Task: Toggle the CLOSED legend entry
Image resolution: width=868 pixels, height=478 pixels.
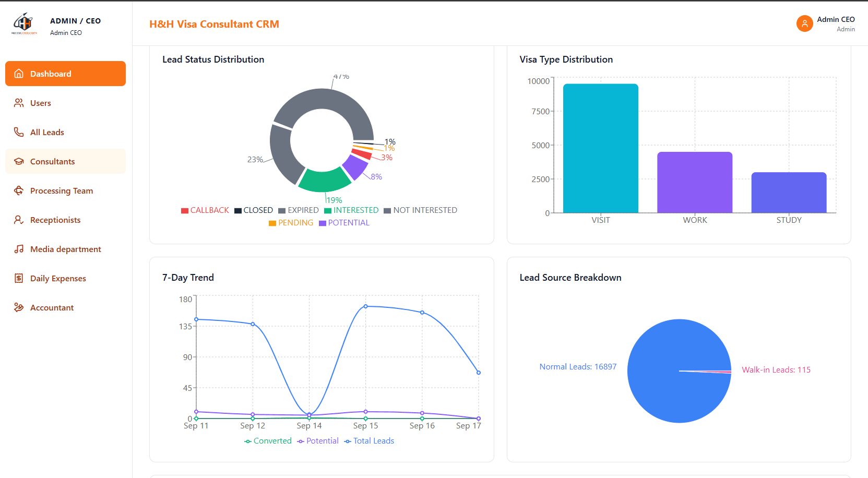Action: coord(254,210)
